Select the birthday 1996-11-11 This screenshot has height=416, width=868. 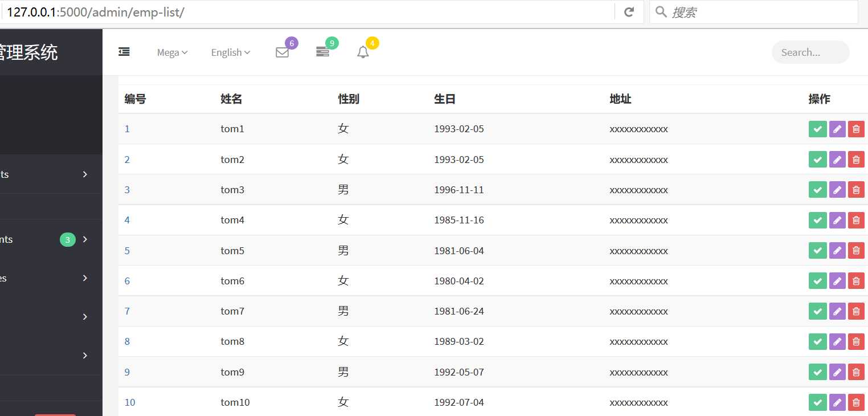(459, 190)
